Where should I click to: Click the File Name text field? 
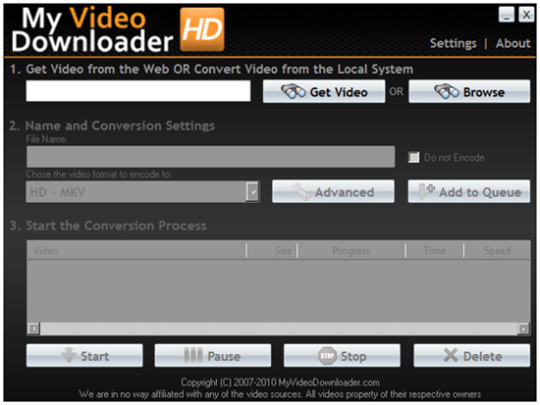(210, 156)
